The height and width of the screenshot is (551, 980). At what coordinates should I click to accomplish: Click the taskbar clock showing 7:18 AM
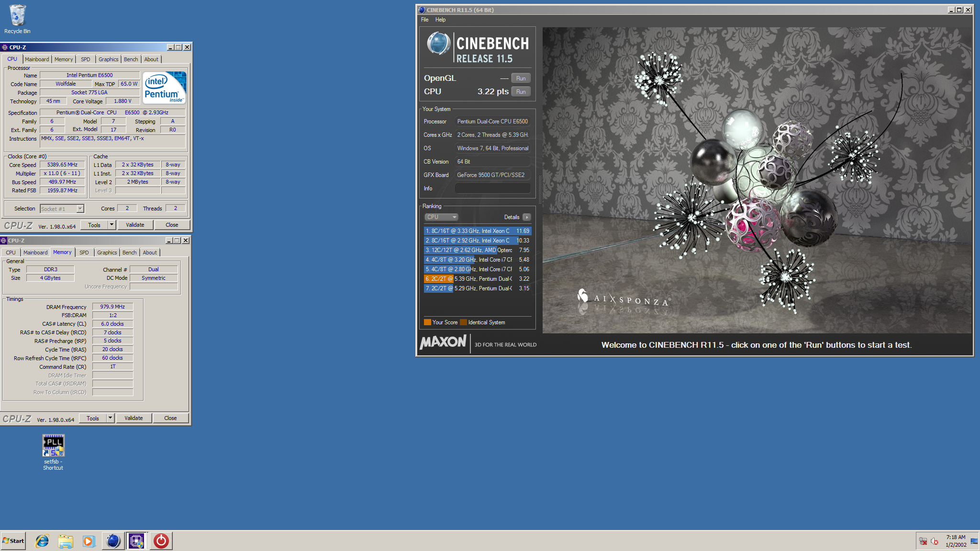956,541
